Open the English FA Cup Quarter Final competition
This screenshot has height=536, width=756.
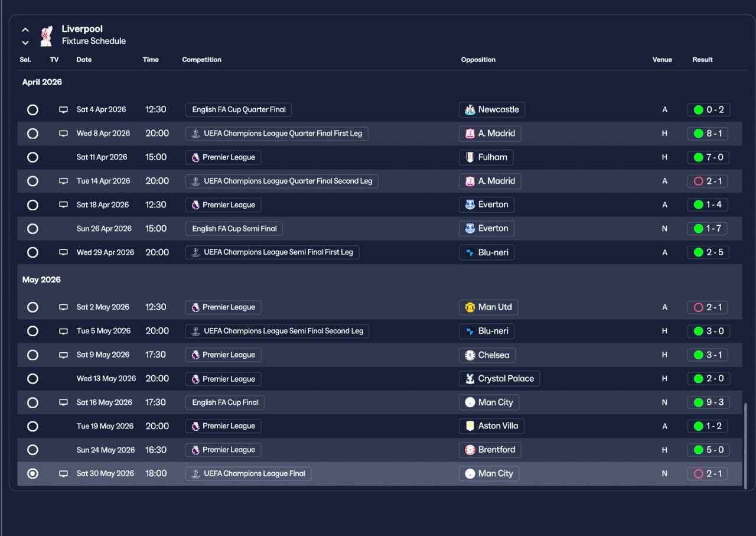click(x=239, y=110)
